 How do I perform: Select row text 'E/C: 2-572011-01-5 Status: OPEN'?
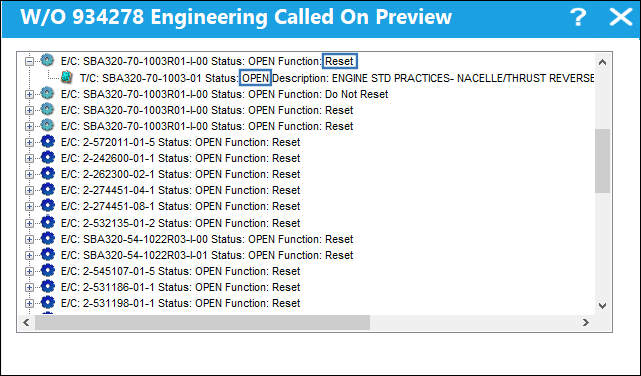tap(141, 142)
